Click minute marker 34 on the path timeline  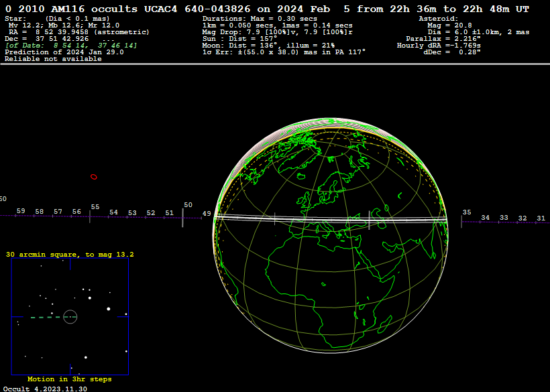point(485,218)
